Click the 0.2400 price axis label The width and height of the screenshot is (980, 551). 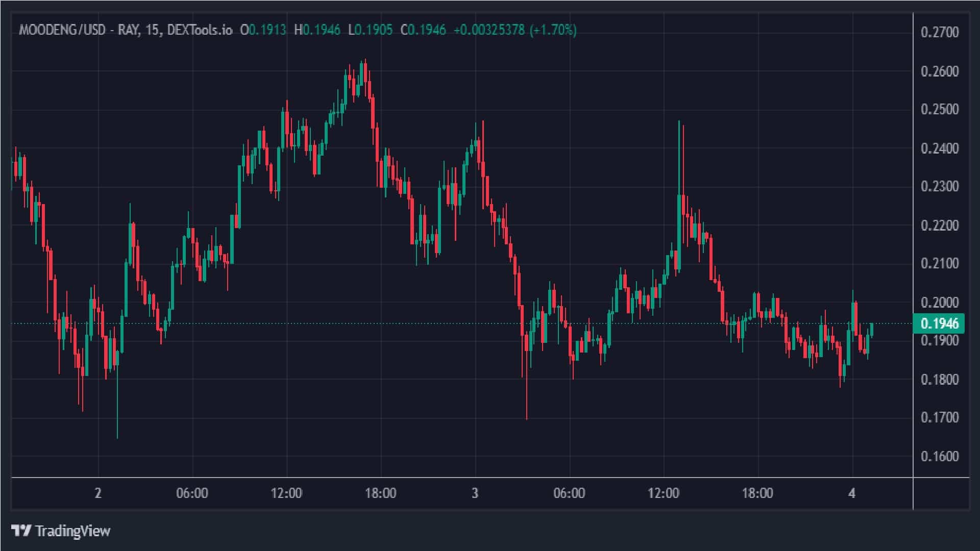940,148
